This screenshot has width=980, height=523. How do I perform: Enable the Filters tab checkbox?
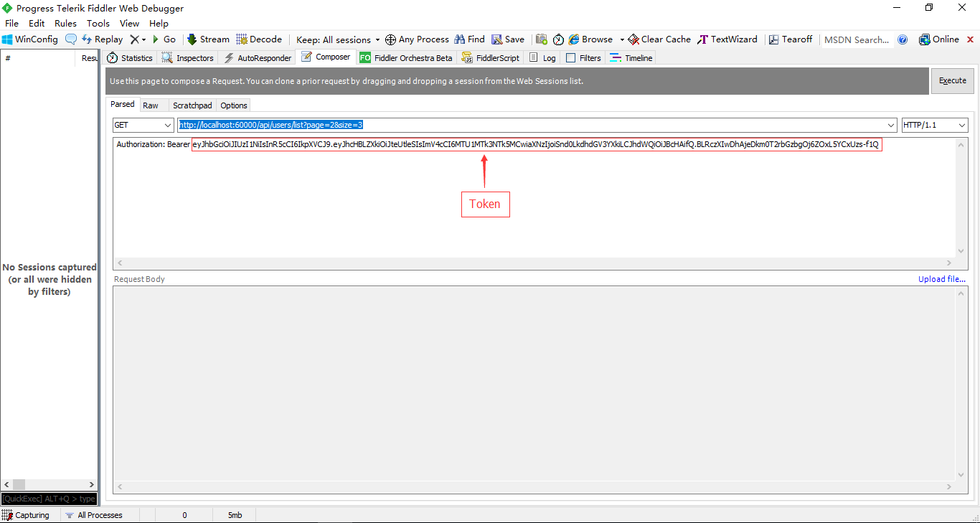(x=571, y=58)
